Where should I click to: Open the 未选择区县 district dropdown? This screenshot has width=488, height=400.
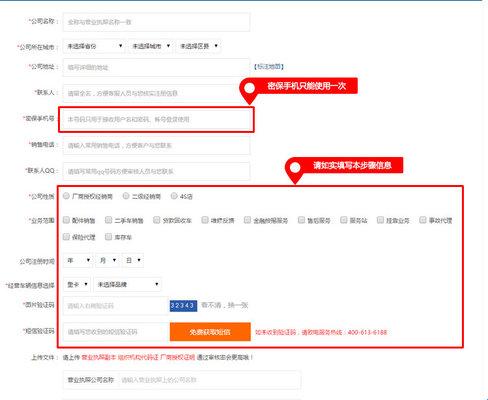199,46
